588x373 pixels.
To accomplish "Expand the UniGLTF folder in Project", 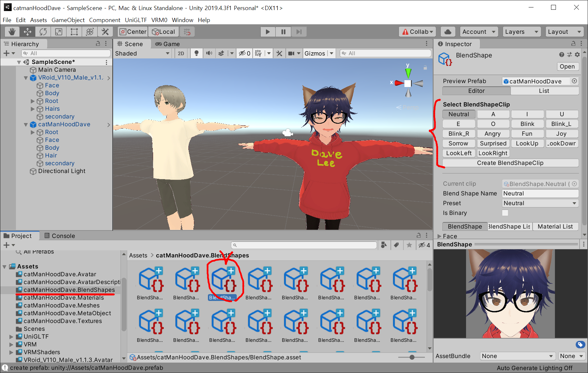I will pos(11,337).
